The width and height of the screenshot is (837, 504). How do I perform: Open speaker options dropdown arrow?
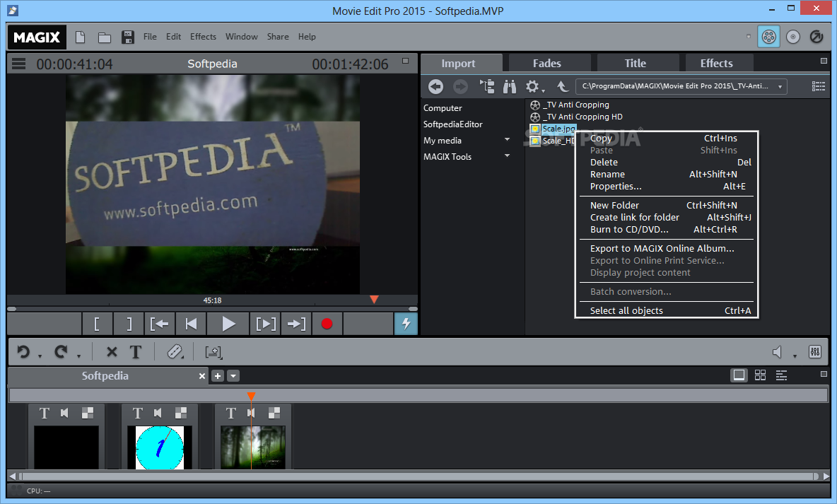coord(795,356)
